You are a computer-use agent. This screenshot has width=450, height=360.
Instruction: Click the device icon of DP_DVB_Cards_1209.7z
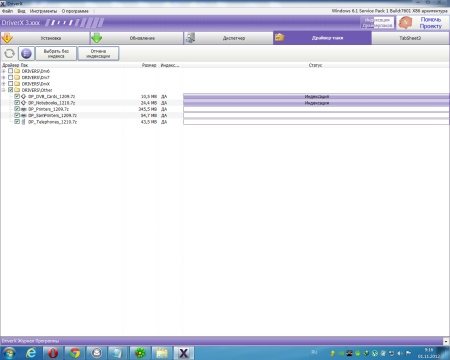[24, 96]
